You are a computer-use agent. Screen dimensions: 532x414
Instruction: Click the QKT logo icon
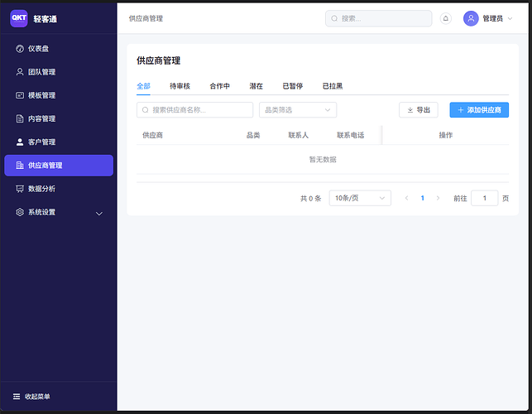(19, 18)
